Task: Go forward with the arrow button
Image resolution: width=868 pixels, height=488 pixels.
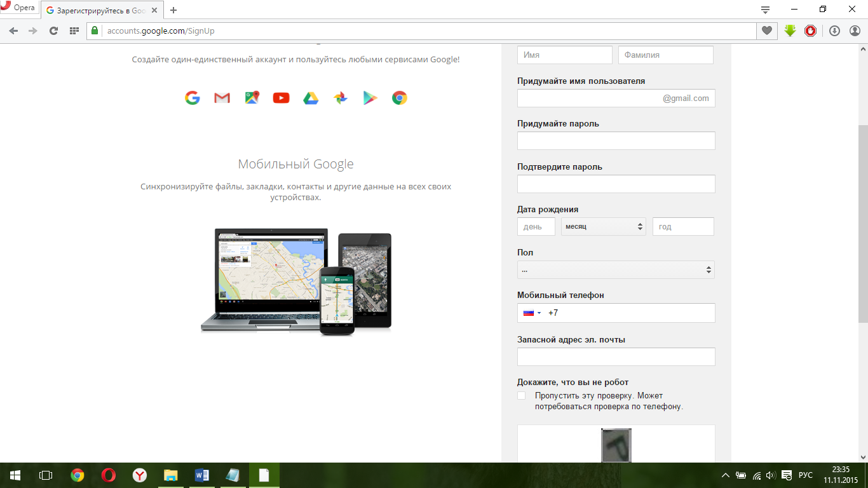Action: click(33, 30)
